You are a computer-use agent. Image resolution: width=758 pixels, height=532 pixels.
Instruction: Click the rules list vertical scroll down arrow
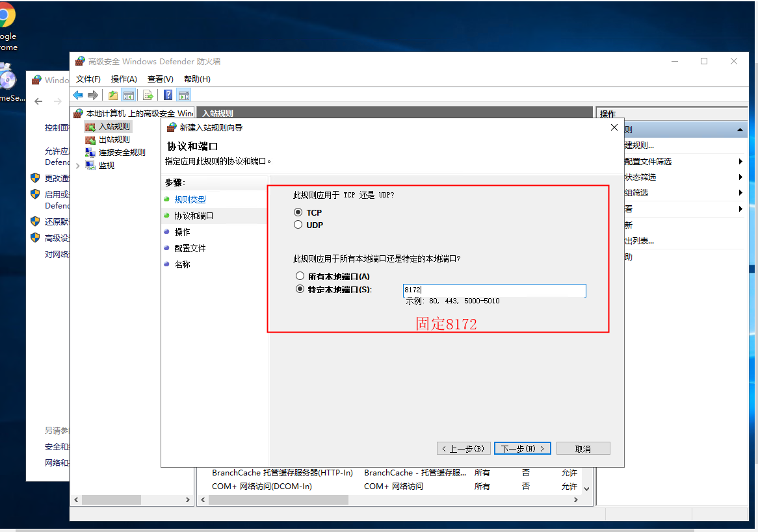(x=586, y=489)
